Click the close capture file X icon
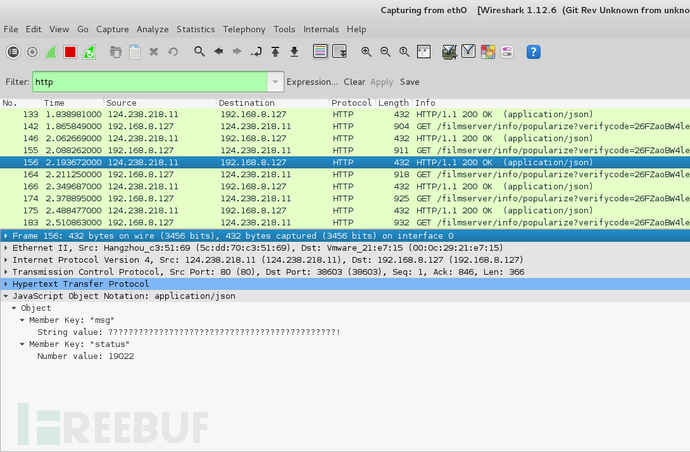Image resolution: width=690 pixels, height=452 pixels. 154,52
